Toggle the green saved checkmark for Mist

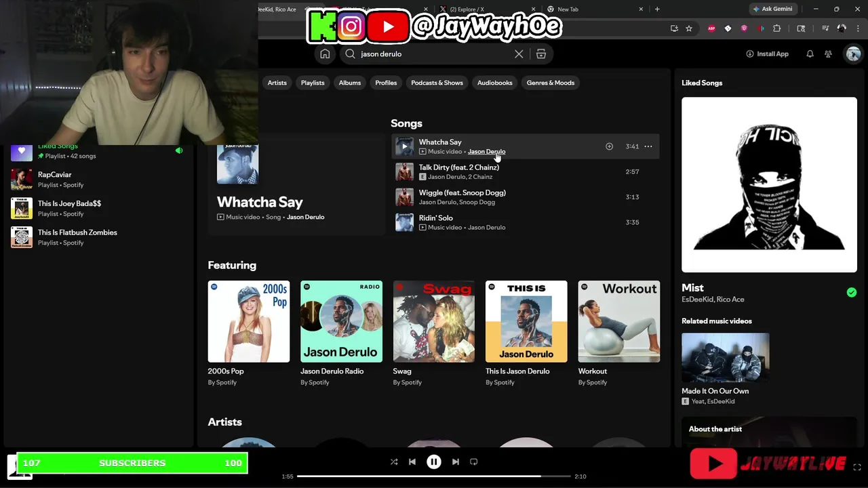[851, 293]
